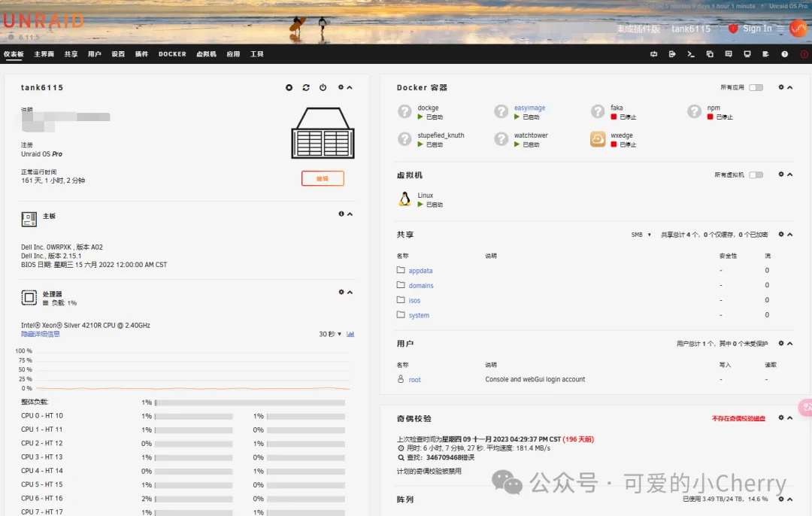The width and height of the screenshot is (812, 516).
Task: Click the reboot icon for tank6115
Action: click(x=306, y=88)
